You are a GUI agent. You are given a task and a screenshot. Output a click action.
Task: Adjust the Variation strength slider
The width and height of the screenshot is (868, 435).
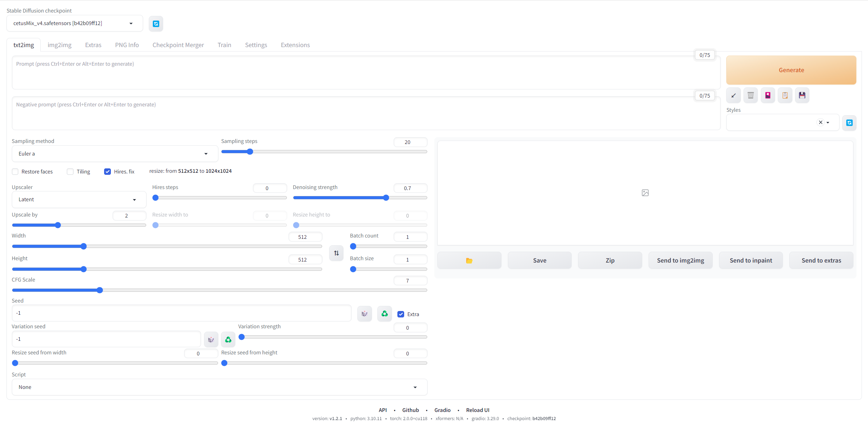pyautogui.click(x=333, y=337)
